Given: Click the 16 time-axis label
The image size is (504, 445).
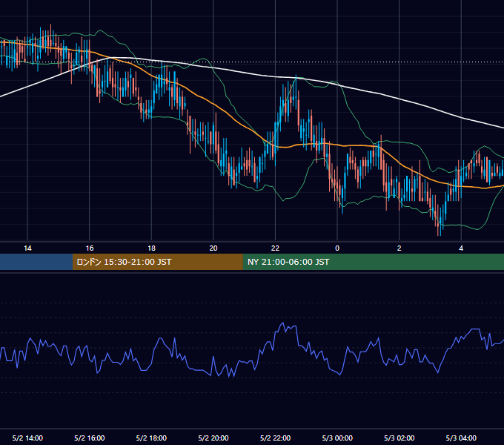Looking at the screenshot, I should point(90,248).
